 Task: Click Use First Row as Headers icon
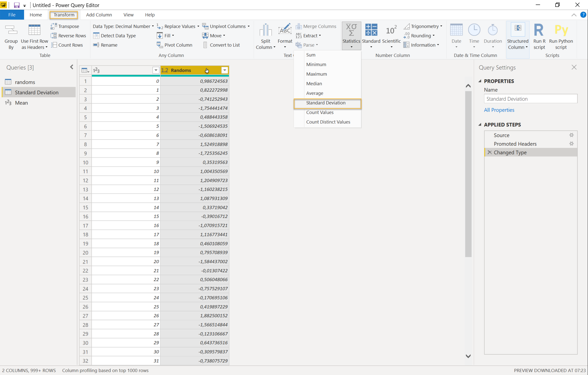click(x=34, y=37)
